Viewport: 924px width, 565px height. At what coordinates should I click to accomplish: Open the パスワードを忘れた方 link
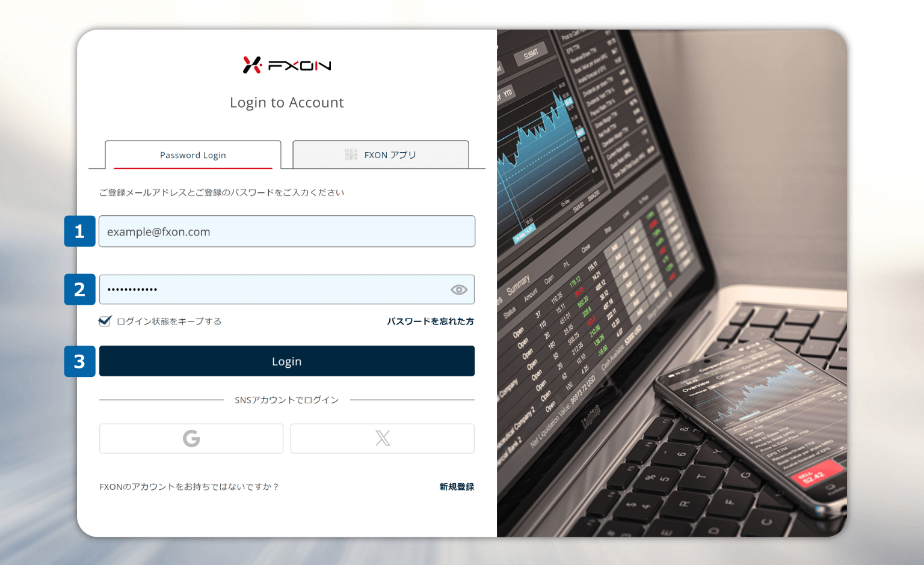pos(430,321)
